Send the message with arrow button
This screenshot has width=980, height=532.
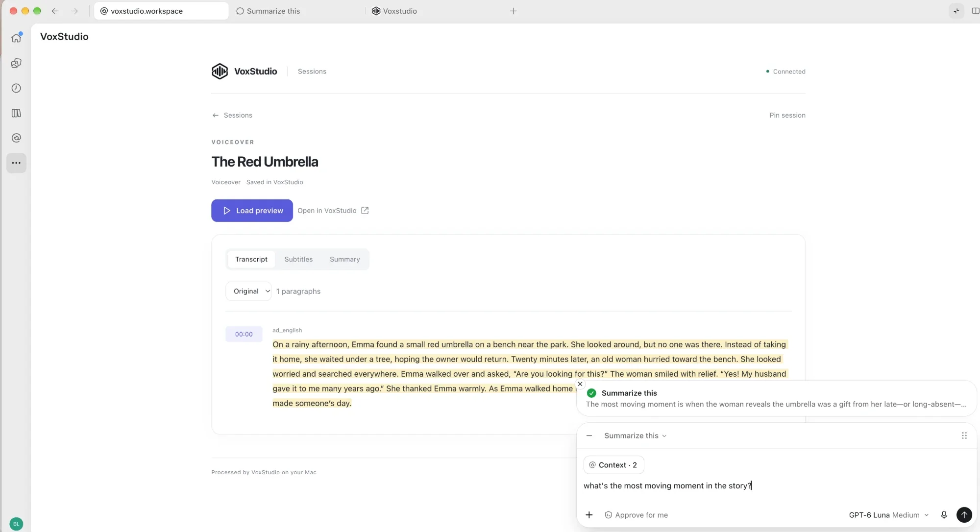click(964, 515)
